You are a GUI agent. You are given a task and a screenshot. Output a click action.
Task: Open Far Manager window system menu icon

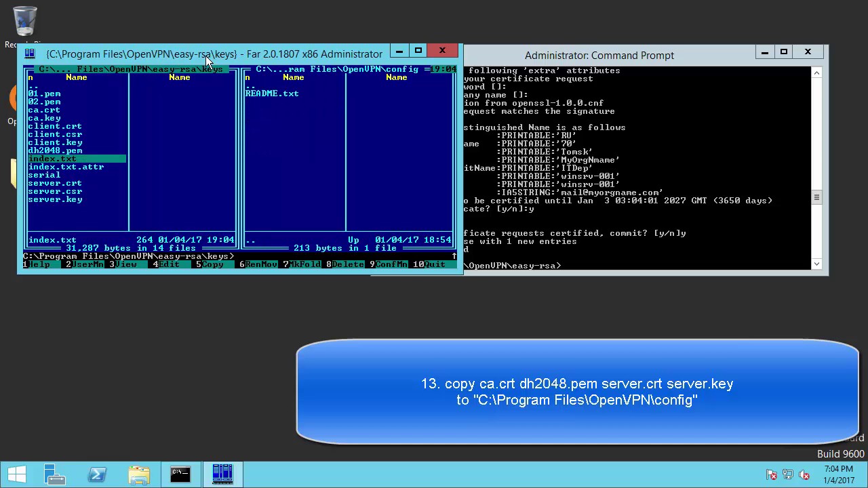pos(30,54)
